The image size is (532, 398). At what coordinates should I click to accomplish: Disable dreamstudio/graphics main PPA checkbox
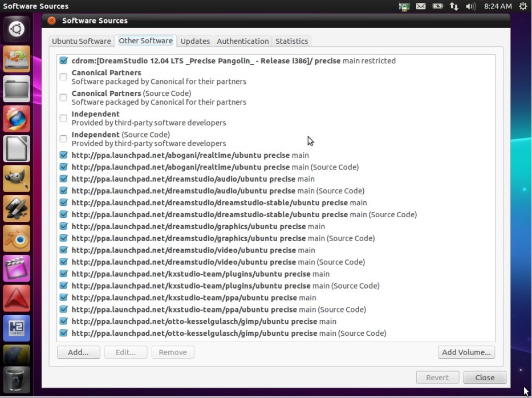pos(63,226)
